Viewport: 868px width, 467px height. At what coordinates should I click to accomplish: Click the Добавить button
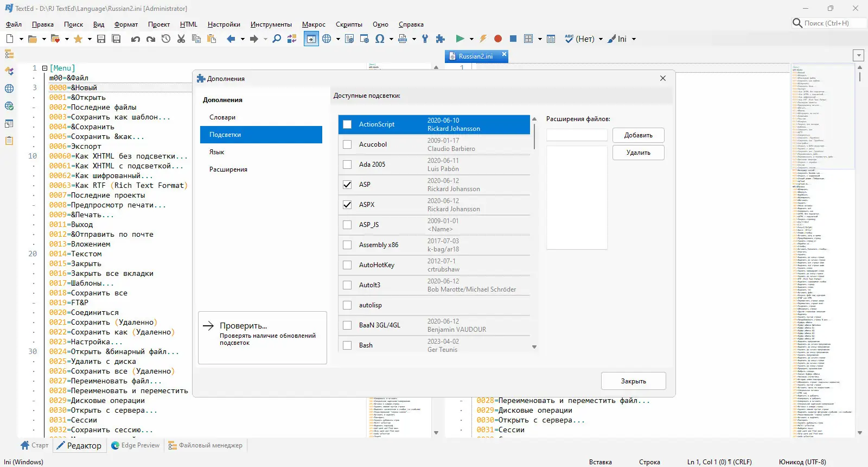[639, 135]
